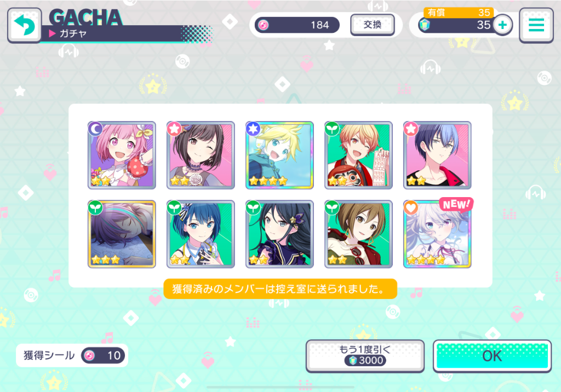The height and width of the screenshot is (392, 561).
Task: Tap the plus icon to add crystals
Action: pos(502,25)
